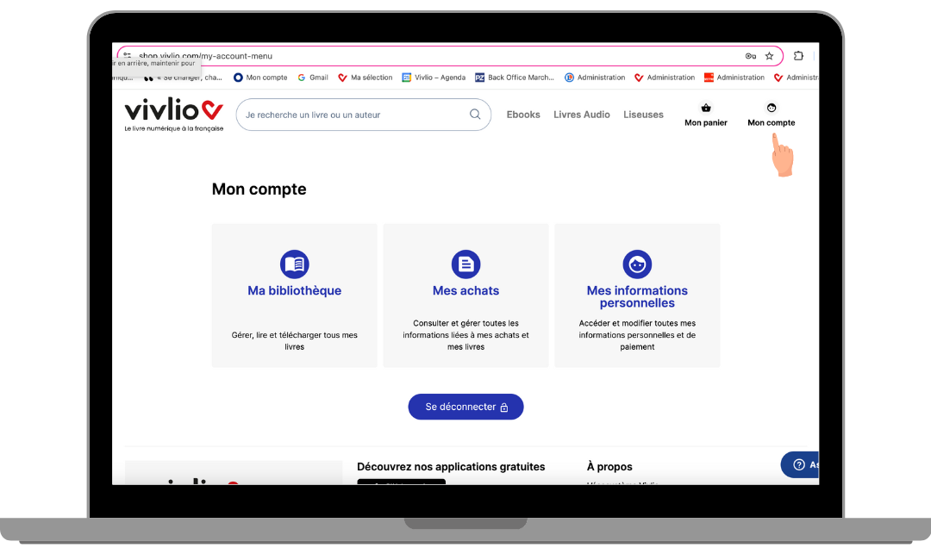Click the password key icon in address bar

[x=751, y=56]
